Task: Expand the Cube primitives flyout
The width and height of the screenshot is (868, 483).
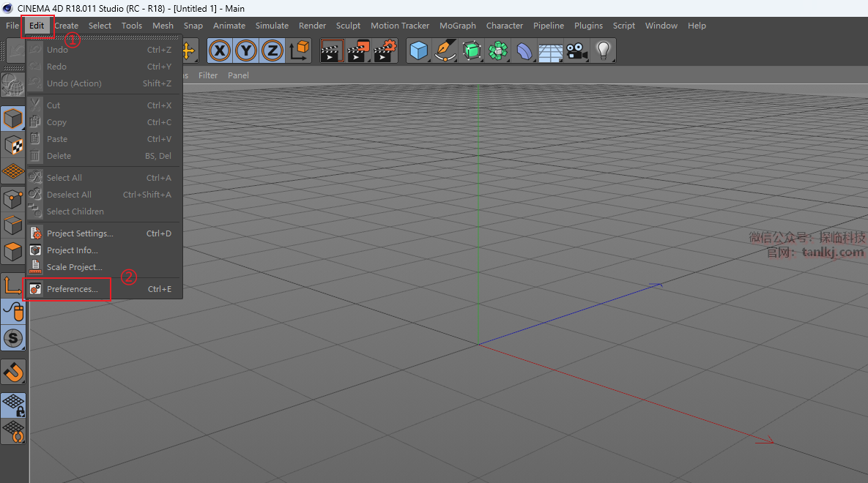Action: [419, 50]
